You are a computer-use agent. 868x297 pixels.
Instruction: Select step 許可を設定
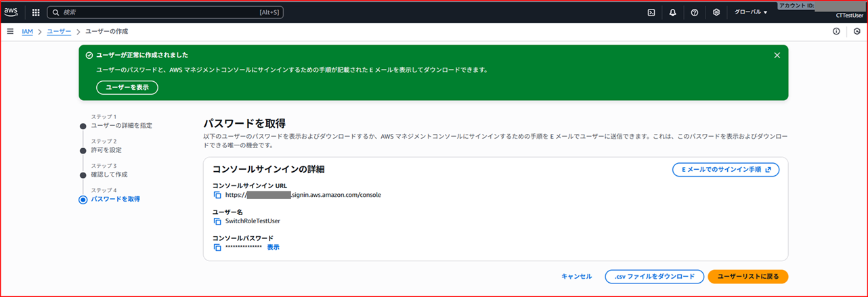[106, 150]
